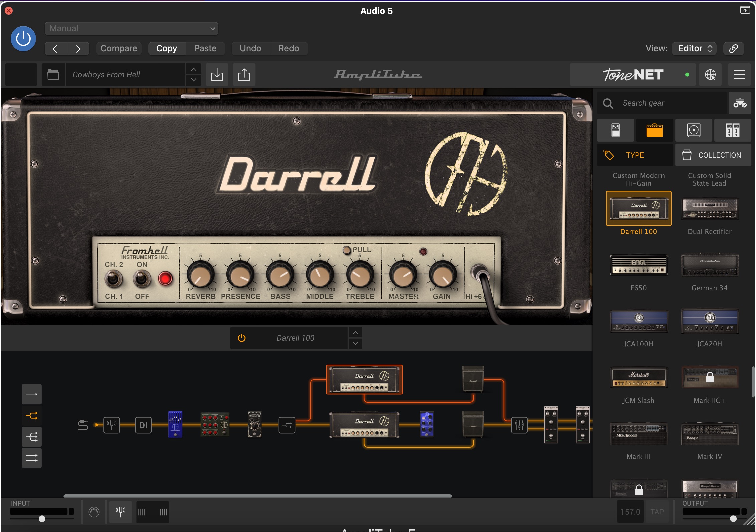Select the blue post-amp pedal in chain
The height and width of the screenshot is (532, 756).
(427, 424)
